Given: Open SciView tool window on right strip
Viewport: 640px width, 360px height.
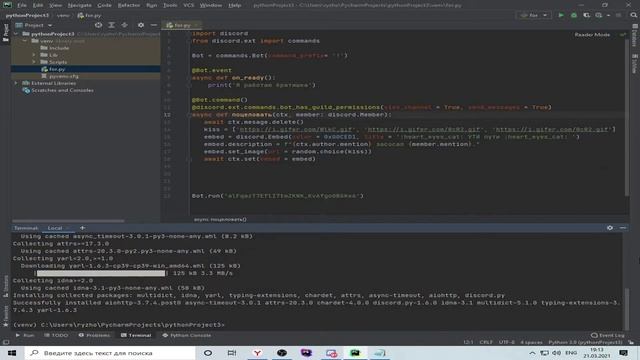Looking at the screenshot, I should tap(635, 64).
